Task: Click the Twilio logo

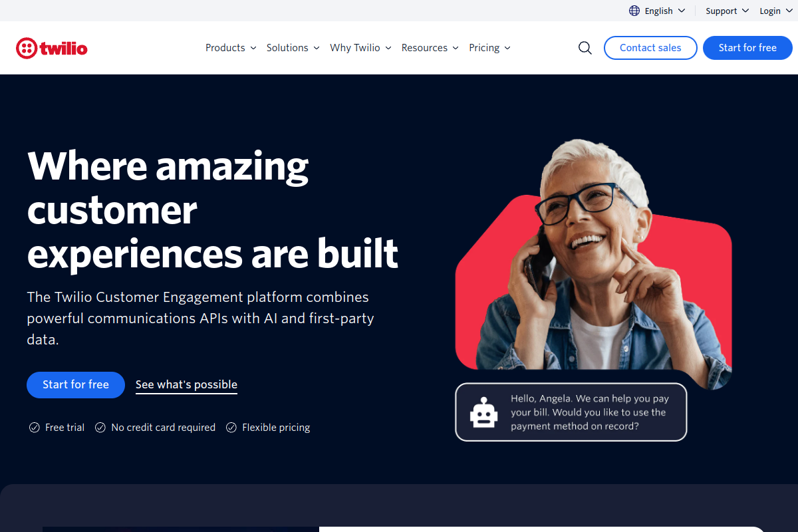Action: [51, 47]
